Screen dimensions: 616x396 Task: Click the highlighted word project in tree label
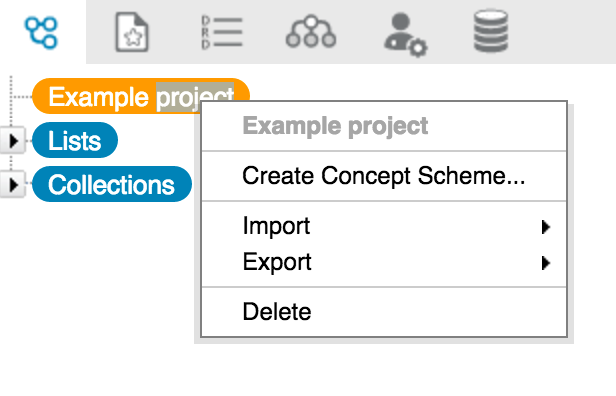click(195, 97)
